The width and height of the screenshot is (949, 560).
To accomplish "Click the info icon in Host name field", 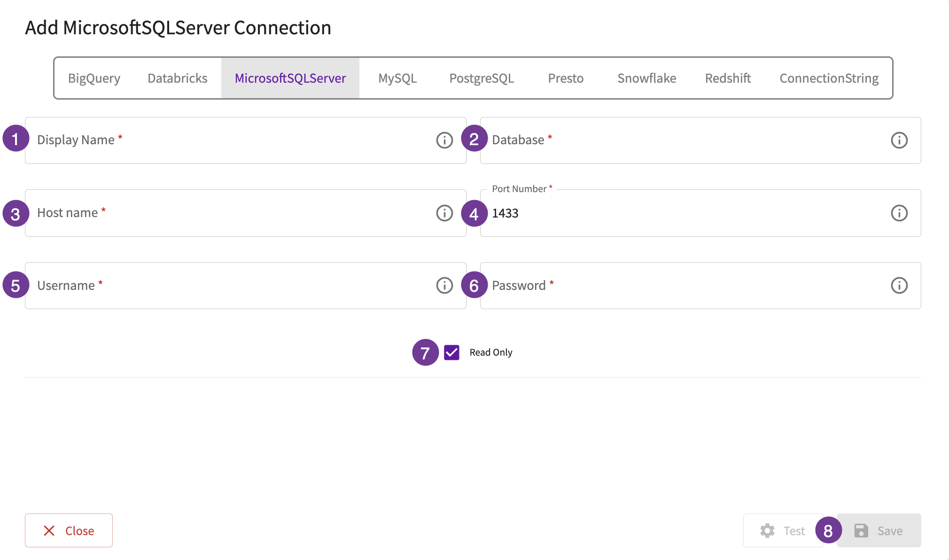I will click(x=444, y=213).
